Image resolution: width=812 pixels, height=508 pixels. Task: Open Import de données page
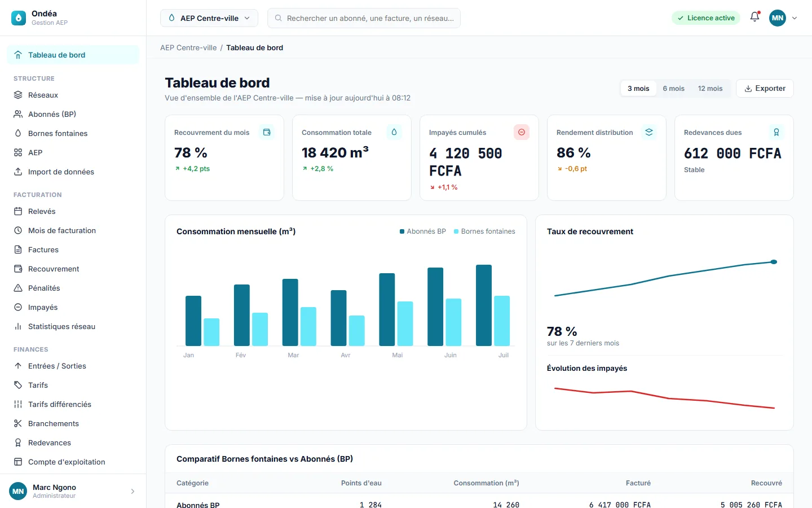(73, 172)
